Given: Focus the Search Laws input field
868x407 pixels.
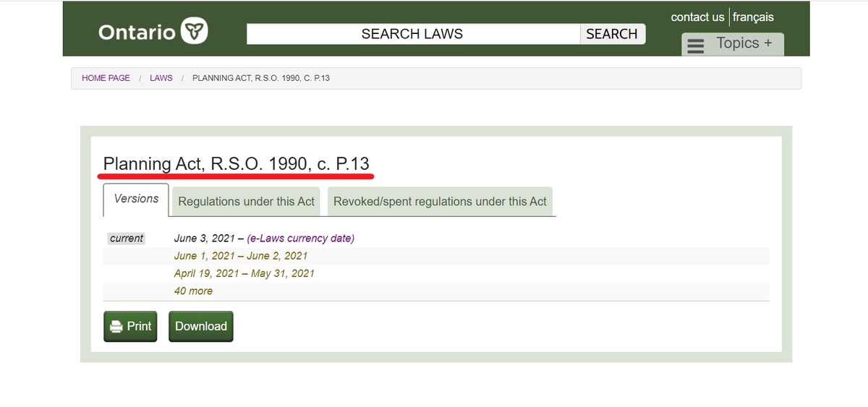Looking at the screenshot, I should (x=413, y=34).
